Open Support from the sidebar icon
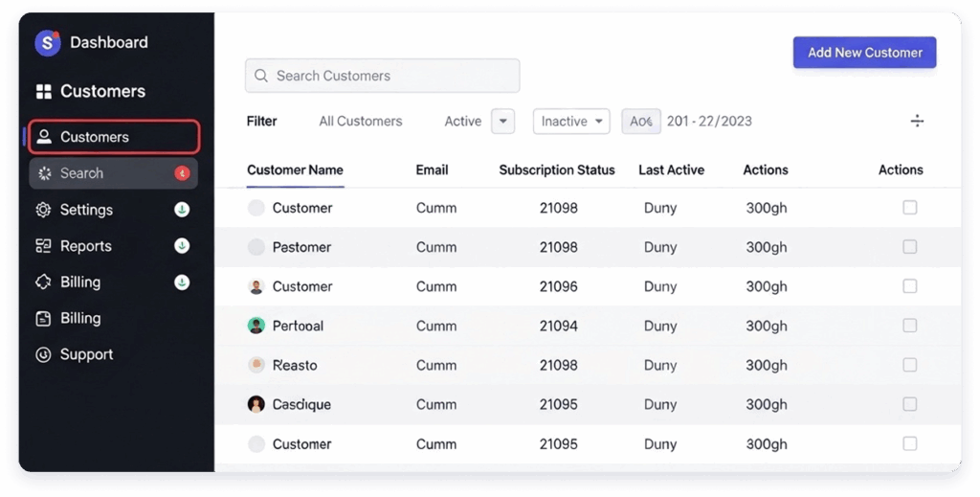The image size is (980, 497). tap(43, 354)
